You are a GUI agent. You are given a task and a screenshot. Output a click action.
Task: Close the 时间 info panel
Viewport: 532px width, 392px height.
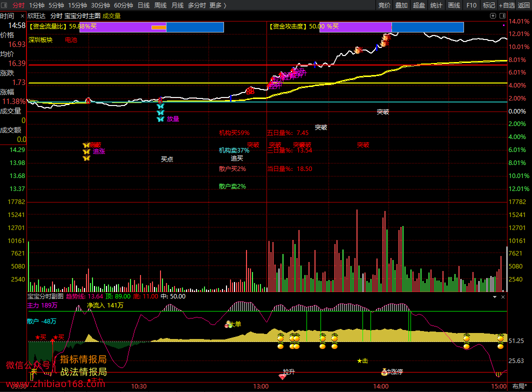pos(22,16)
